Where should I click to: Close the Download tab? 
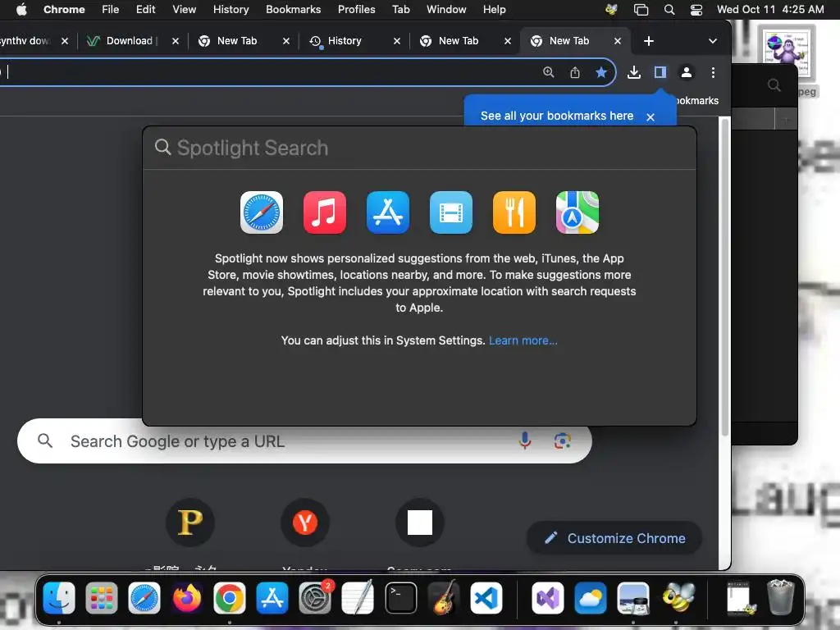pos(176,41)
